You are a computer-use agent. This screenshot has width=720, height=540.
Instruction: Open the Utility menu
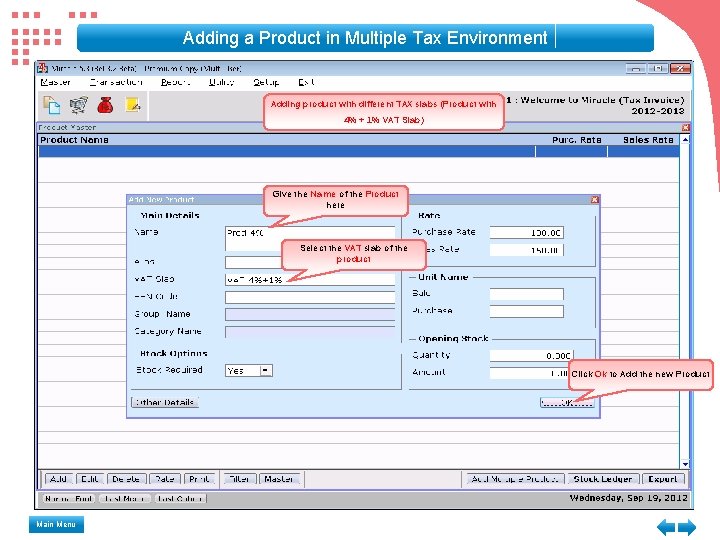221,82
